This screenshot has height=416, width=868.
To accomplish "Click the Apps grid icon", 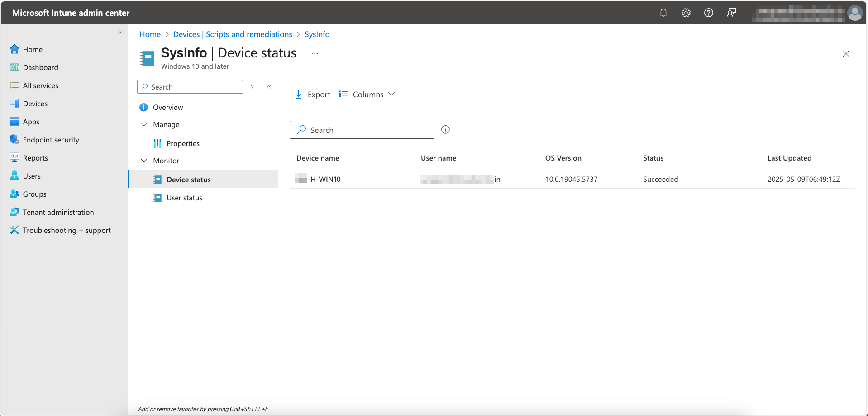I will pyautogui.click(x=14, y=121).
